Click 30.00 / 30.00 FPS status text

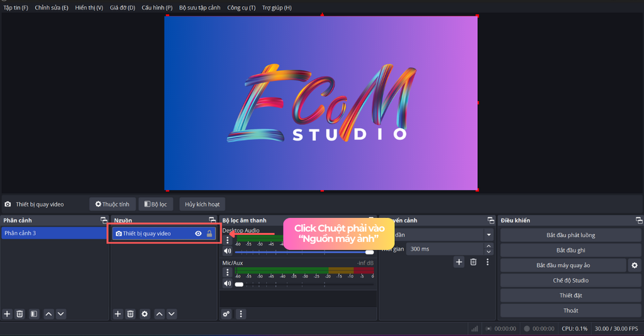click(x=616, y=328)
